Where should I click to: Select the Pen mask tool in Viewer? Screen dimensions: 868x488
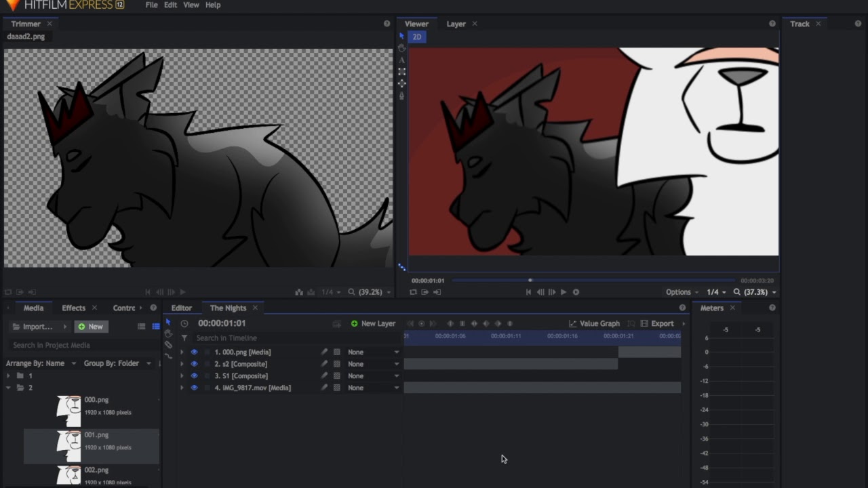pos(401,96)
